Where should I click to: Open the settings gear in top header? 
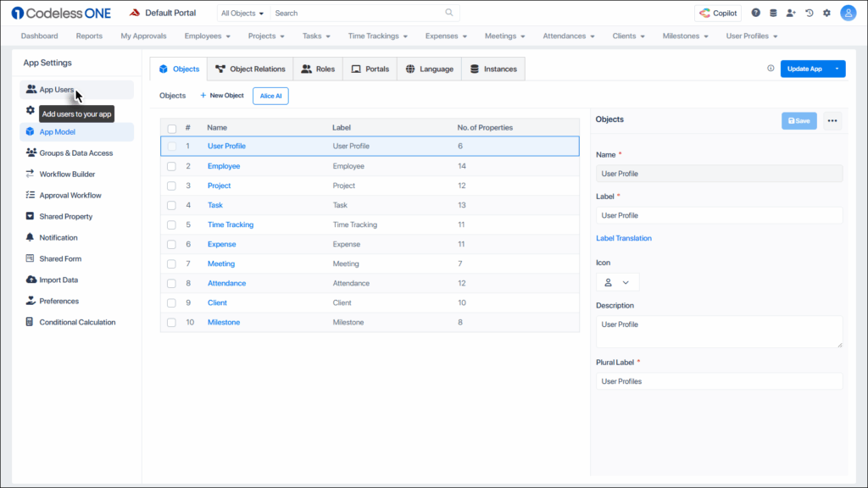[827, 13]
